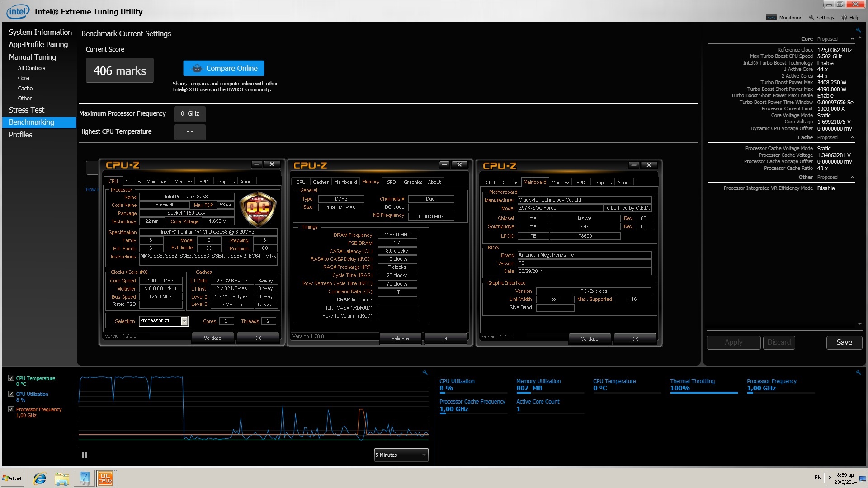Click the EN language indicator
The height and width of the screenshot is (488, 868).
point(818,478)
